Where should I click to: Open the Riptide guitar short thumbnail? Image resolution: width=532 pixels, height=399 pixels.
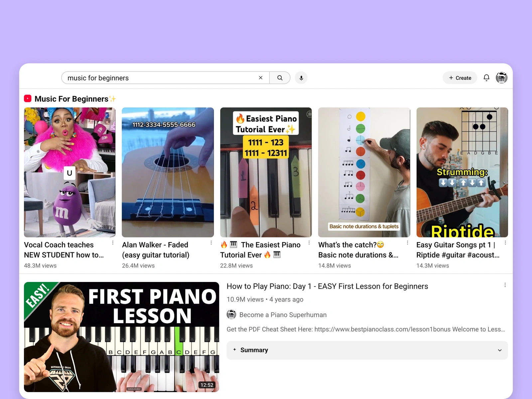pos(462,172)
